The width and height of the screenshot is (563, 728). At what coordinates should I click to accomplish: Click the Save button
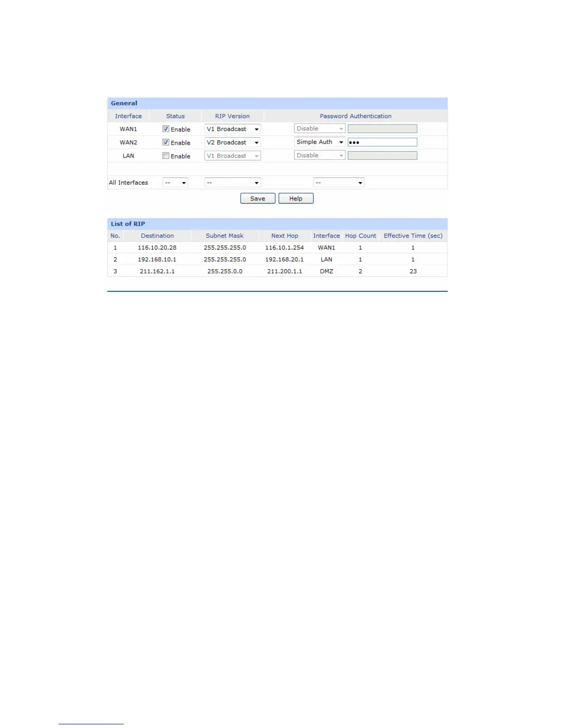click(x=258, y=199)
